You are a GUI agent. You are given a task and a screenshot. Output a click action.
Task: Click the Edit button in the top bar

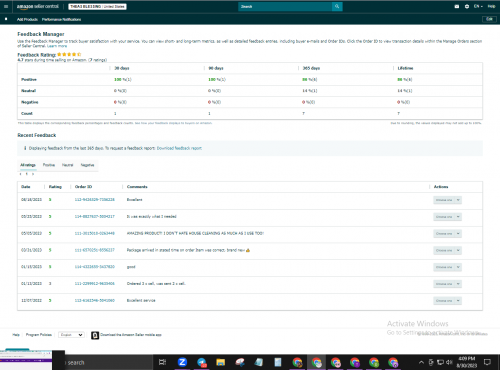489,19
